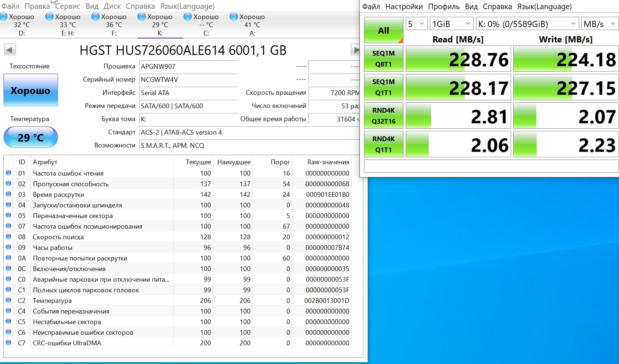This screenshot has height=364, width=619.
Task: Click the 29 °C temperature indicator
Action: (31, 138)
